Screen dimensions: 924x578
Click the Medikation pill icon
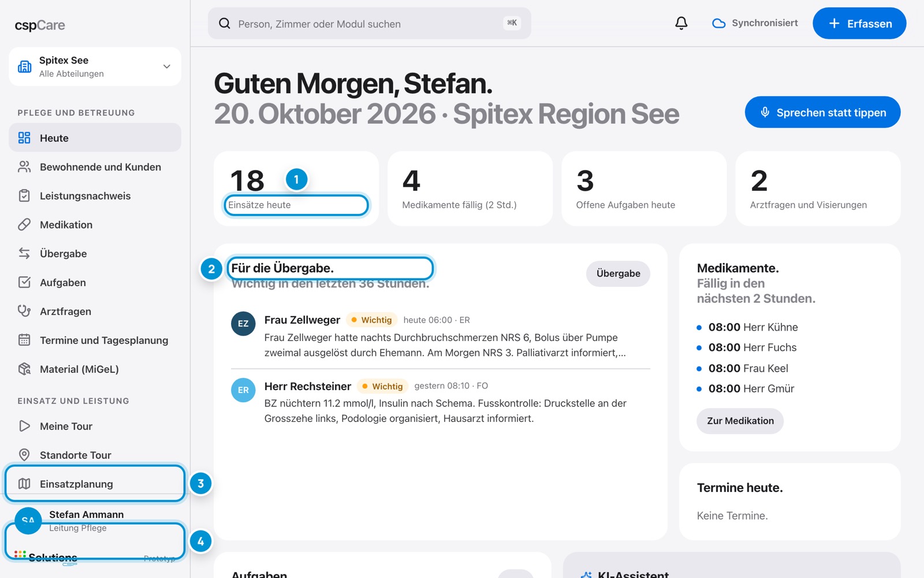point(24,224)
